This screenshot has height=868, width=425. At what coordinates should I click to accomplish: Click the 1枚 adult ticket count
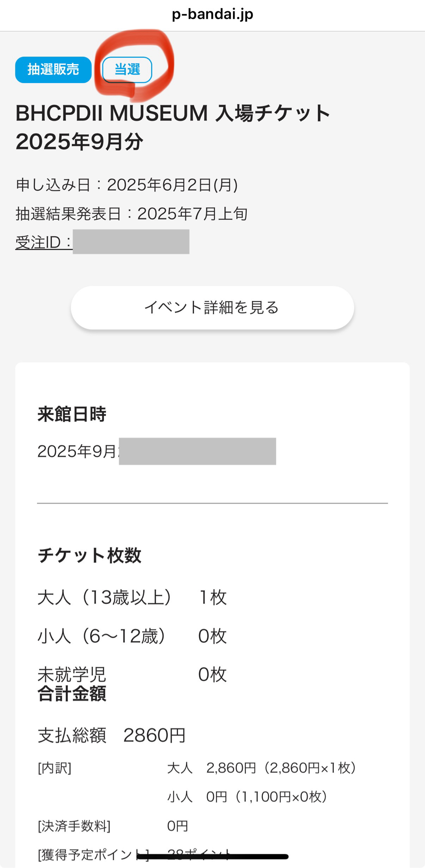(x=213, y=597)
